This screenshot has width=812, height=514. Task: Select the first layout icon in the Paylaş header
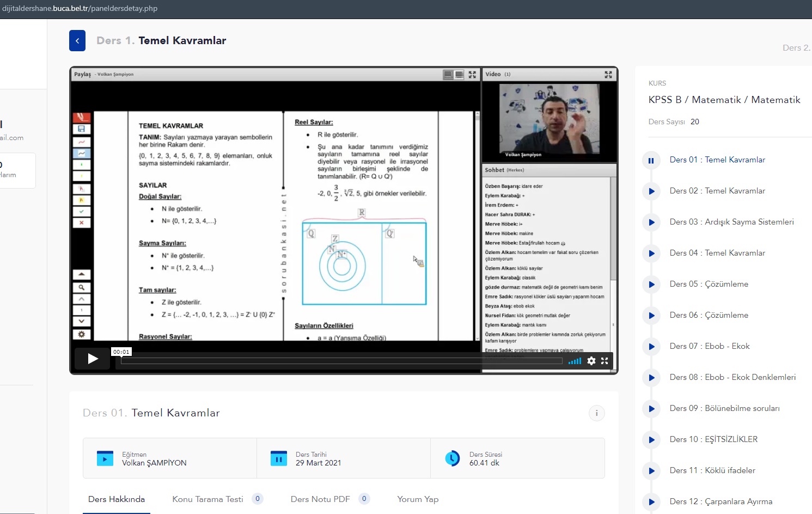(x=448, y=75)
